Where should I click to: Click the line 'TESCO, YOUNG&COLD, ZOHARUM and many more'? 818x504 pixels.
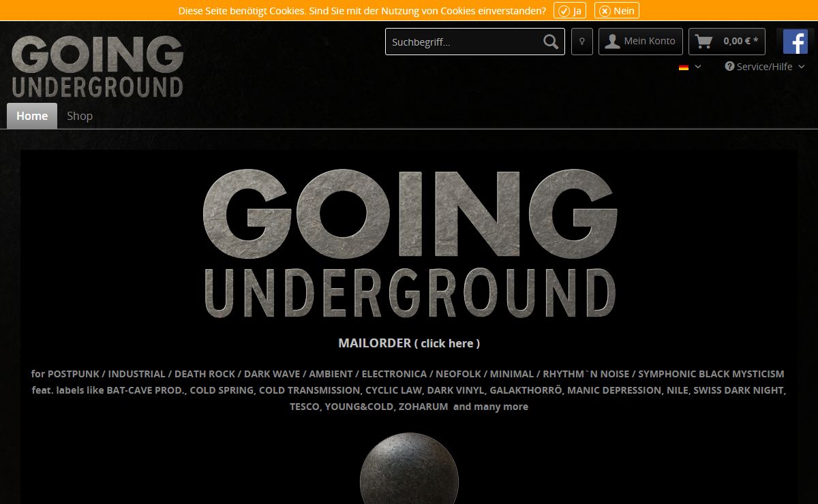(x=409, y=407)
